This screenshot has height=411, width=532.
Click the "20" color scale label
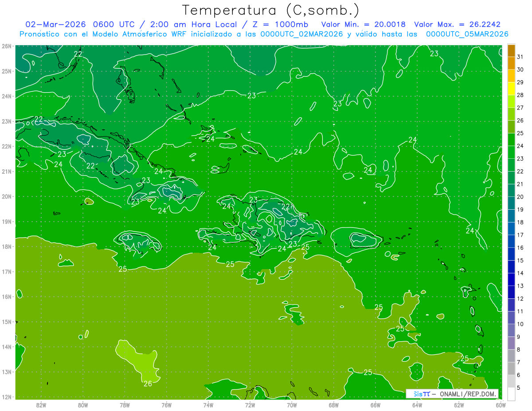[520, 197]
